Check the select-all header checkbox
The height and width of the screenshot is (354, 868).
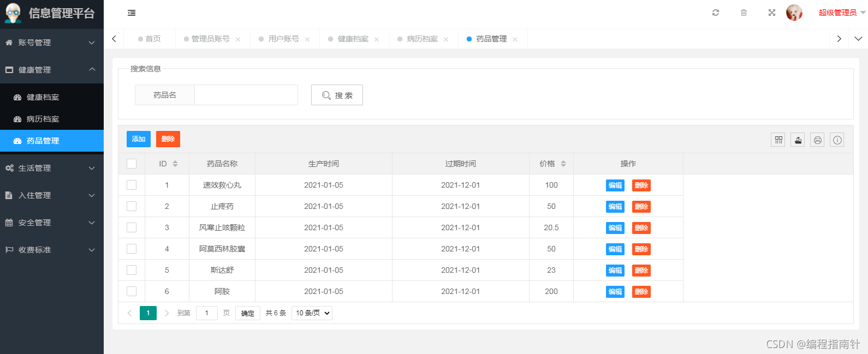pyautogui.click(x=132, y=164)
